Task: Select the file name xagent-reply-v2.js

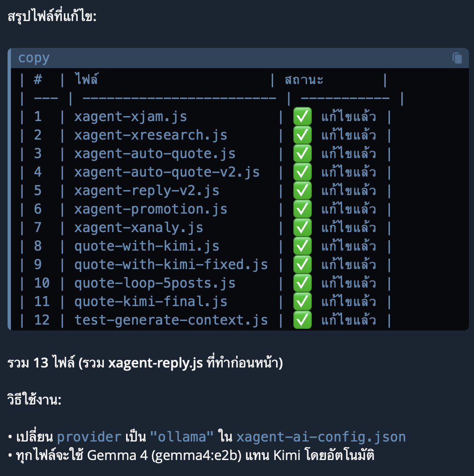Action: click(147, 191)
